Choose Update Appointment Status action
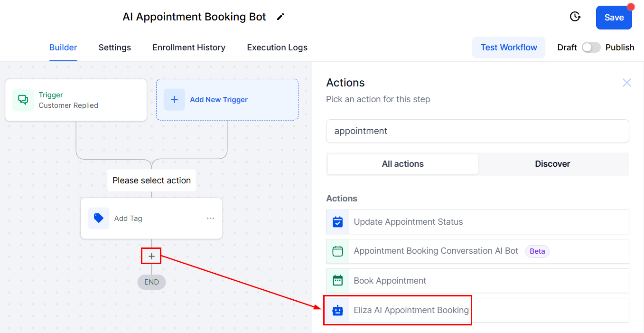 coord(477,222)
